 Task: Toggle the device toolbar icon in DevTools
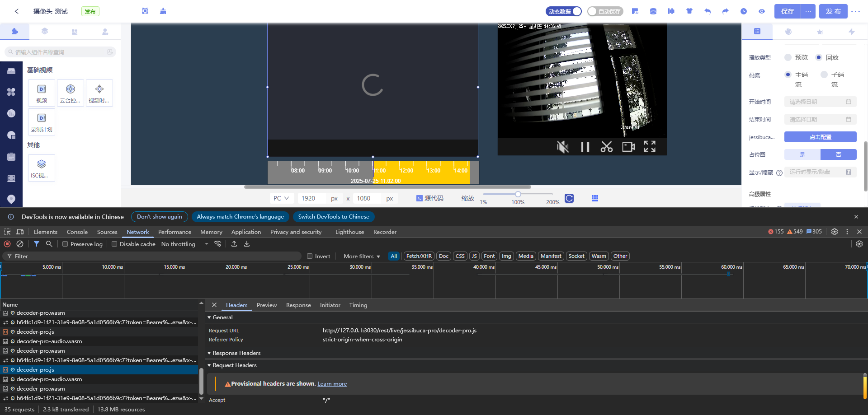click(20, 232)
